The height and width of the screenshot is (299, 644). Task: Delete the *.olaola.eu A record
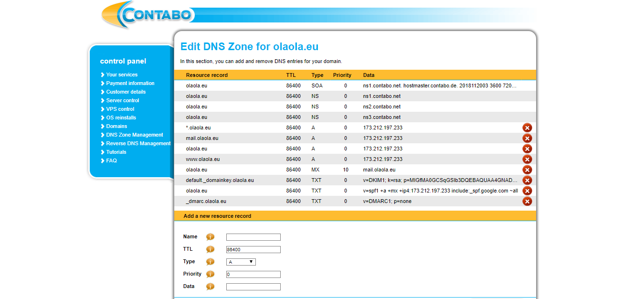point(527,128)
